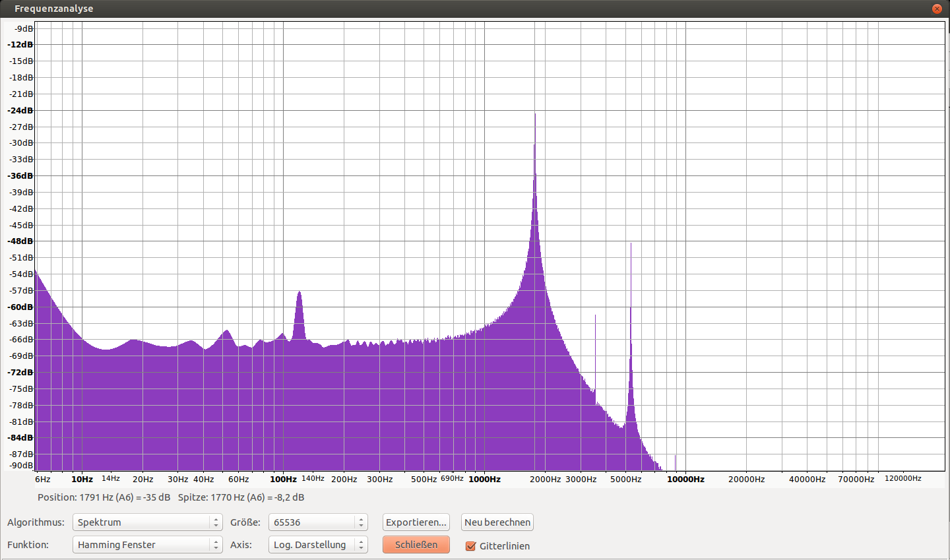
Task: Click the Neu berechnen button
Action: (x=497, y=522)
